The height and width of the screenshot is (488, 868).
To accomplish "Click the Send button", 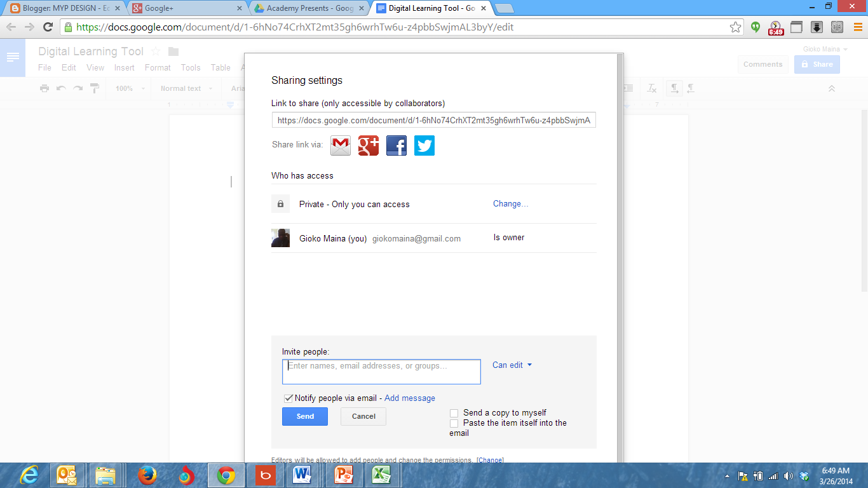I will pos(305,416).
